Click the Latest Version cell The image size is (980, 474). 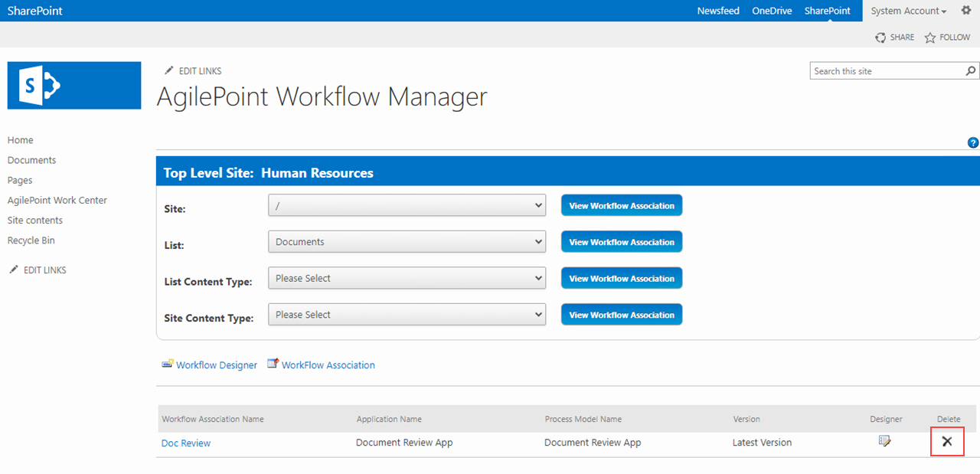point(763,442)
